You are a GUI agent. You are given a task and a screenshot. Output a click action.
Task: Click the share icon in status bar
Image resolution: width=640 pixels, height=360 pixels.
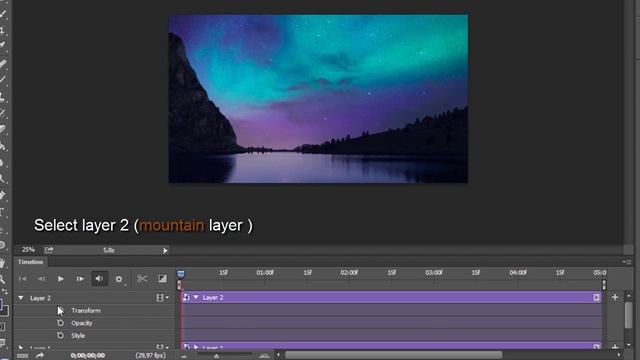tap(49, 249)
